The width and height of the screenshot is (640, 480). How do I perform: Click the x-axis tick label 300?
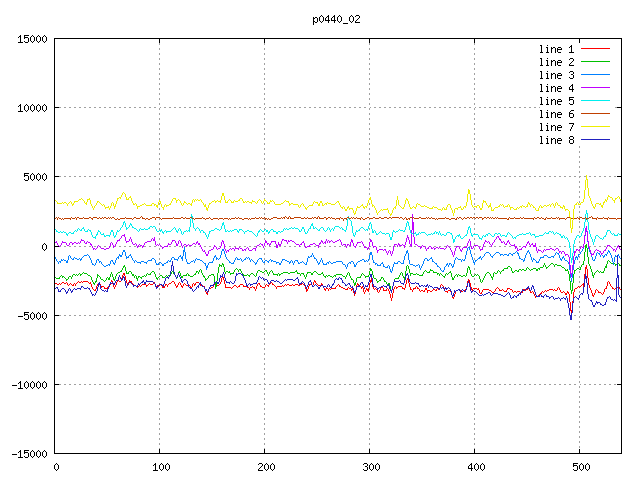pos(370,467)
